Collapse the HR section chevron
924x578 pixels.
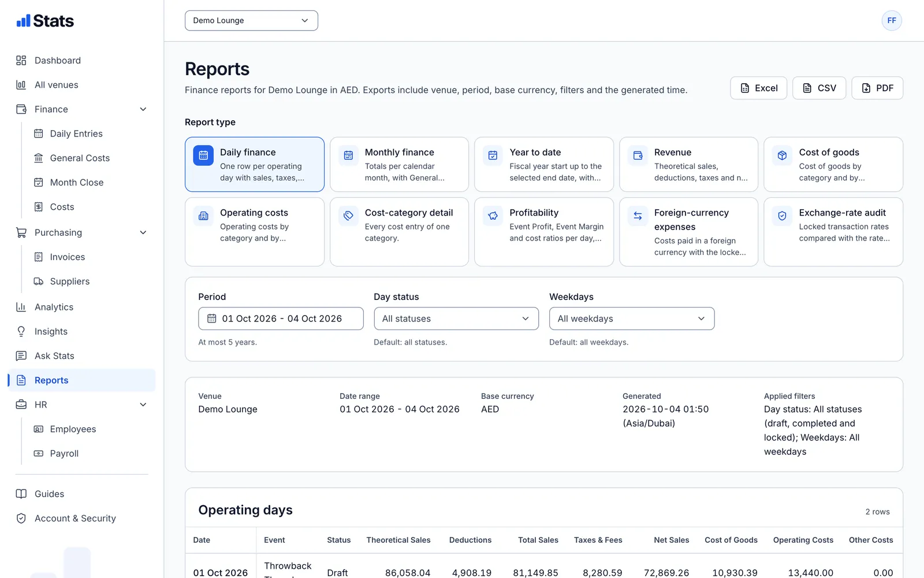click(143, 405)
